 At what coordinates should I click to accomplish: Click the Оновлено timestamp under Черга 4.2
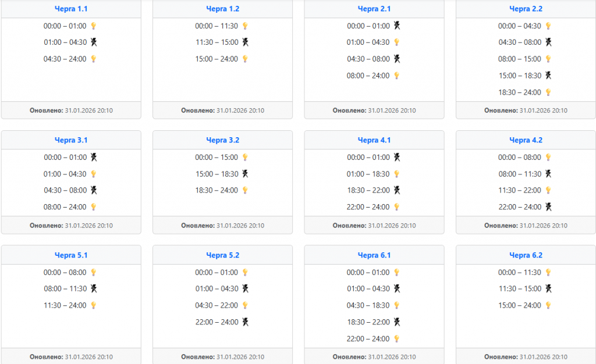[x=526, y=226]
